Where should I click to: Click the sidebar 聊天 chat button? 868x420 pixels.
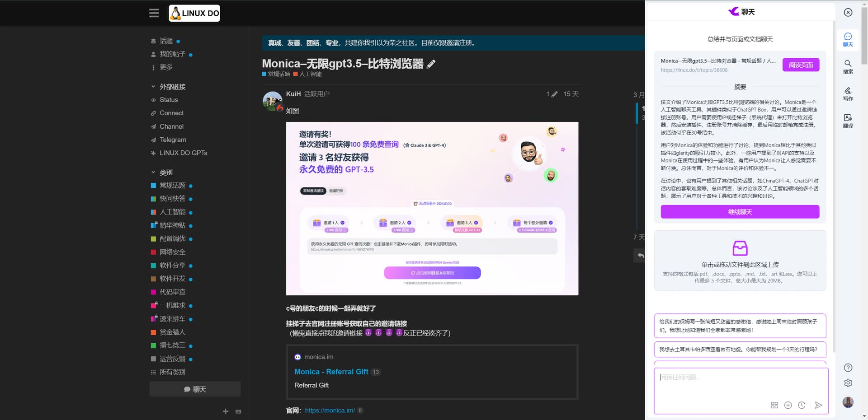pyautogui.click(x=195, y=389)
